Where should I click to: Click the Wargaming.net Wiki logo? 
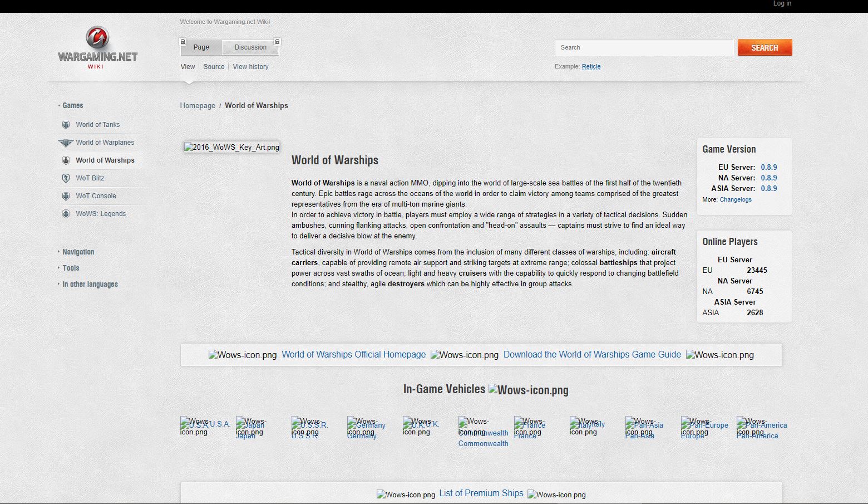[97, 47]
